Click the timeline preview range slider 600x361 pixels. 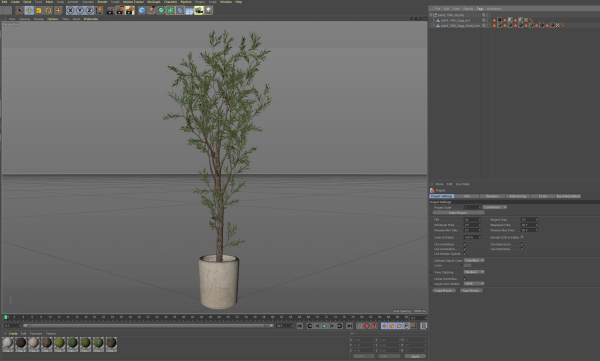pos(147,326)
